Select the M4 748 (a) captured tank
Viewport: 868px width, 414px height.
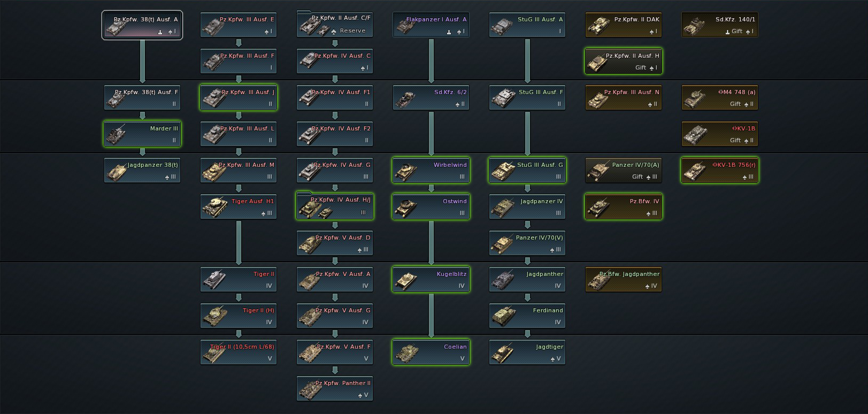(x=720, y=97)
